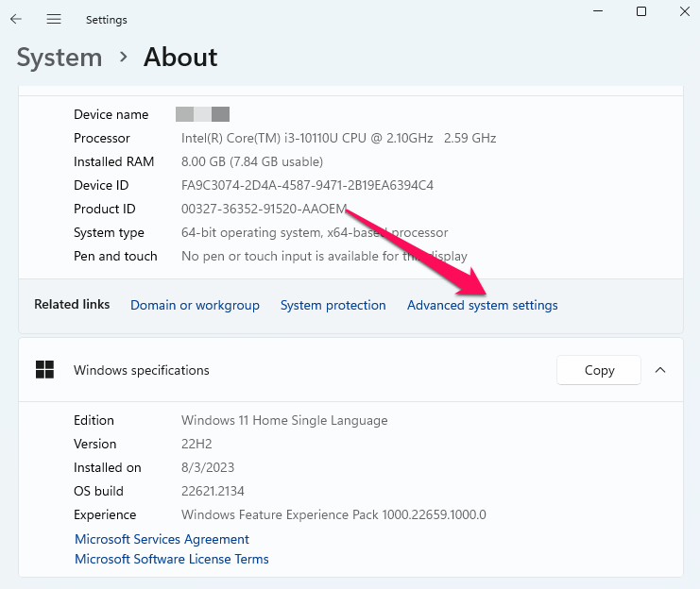Select the Version value 22H2
The width and height of the screenshot is (700, 589).
[x=196, y=444]
